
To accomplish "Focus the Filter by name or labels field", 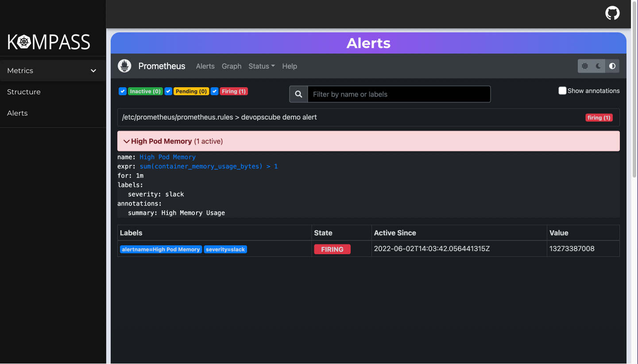I will click(x=398, y=94).
